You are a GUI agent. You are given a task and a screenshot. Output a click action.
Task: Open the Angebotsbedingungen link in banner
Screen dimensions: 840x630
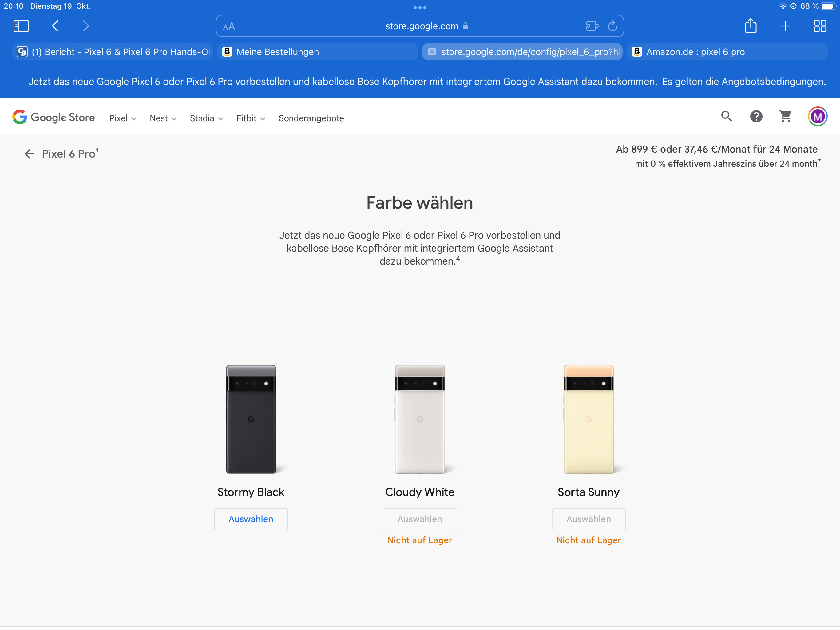[743, 81]
